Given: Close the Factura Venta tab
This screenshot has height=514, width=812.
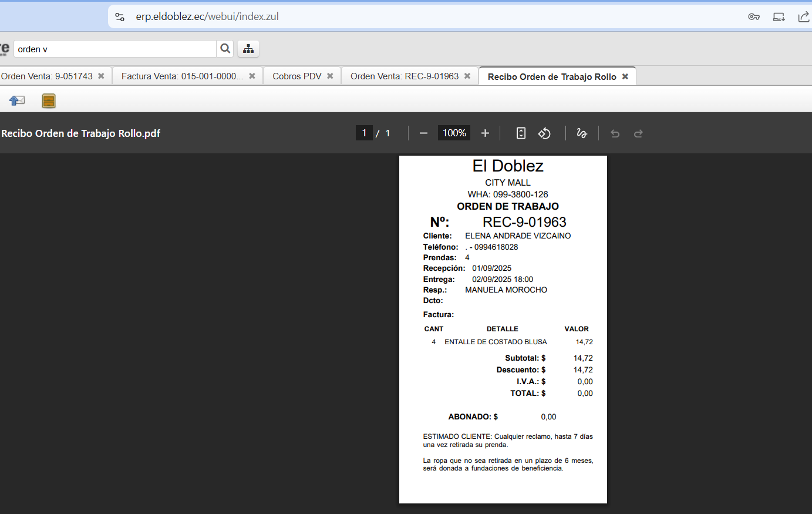Looking at the screenshot, I should point(252,76).
